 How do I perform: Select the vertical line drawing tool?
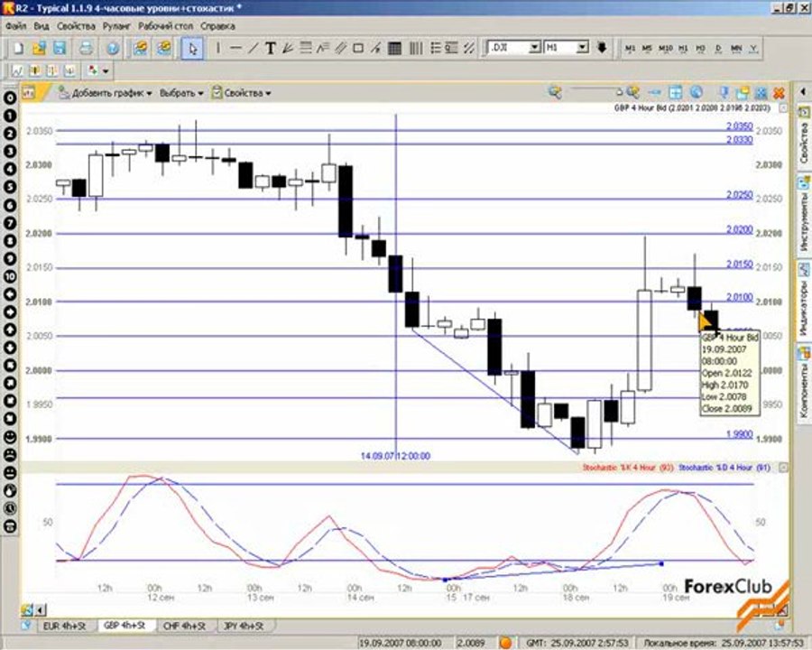pyautogui.click(x=218, y=48)
